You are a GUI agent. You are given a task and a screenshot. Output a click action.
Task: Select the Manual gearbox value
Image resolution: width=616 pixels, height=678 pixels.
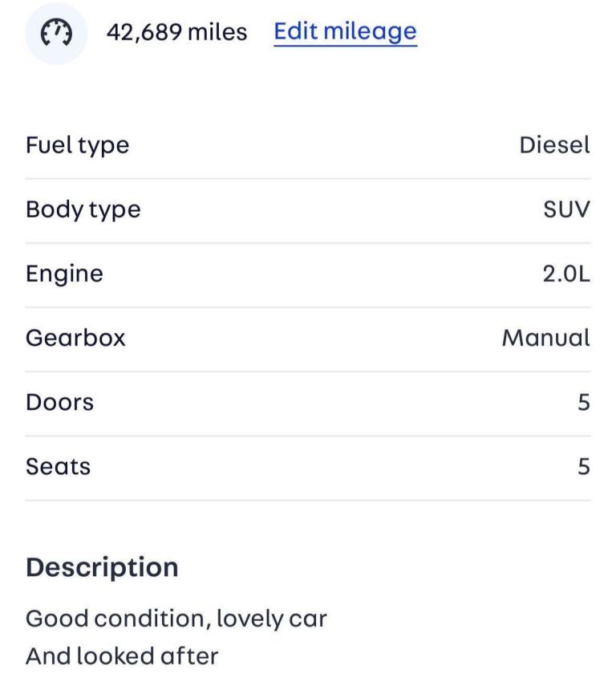tap(545, 338)
